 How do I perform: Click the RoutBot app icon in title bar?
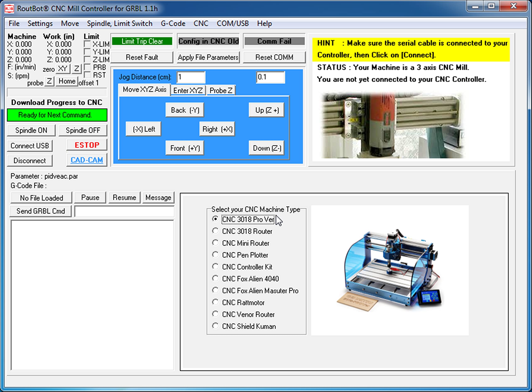[9, 9]
